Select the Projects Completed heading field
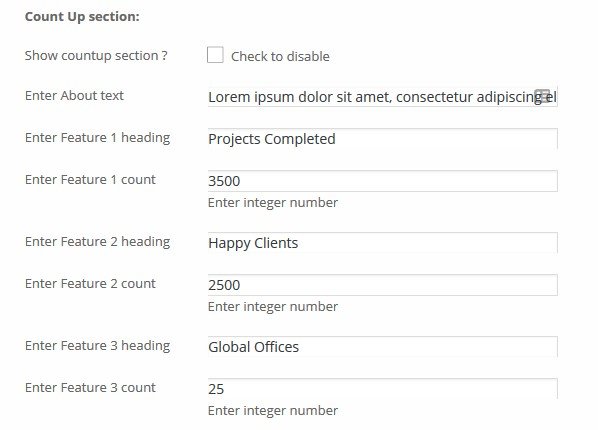This screenshot has height=430, width=598. [383, 139]
